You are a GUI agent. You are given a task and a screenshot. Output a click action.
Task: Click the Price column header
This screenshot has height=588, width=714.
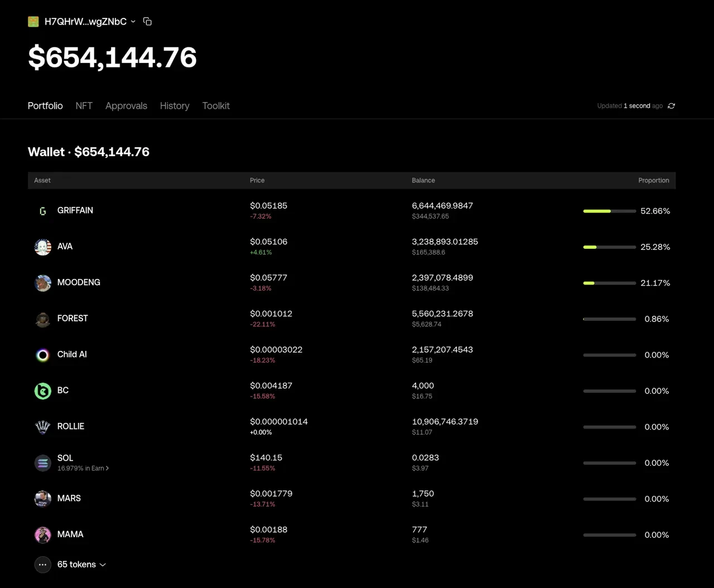click(x=257, y=180)
